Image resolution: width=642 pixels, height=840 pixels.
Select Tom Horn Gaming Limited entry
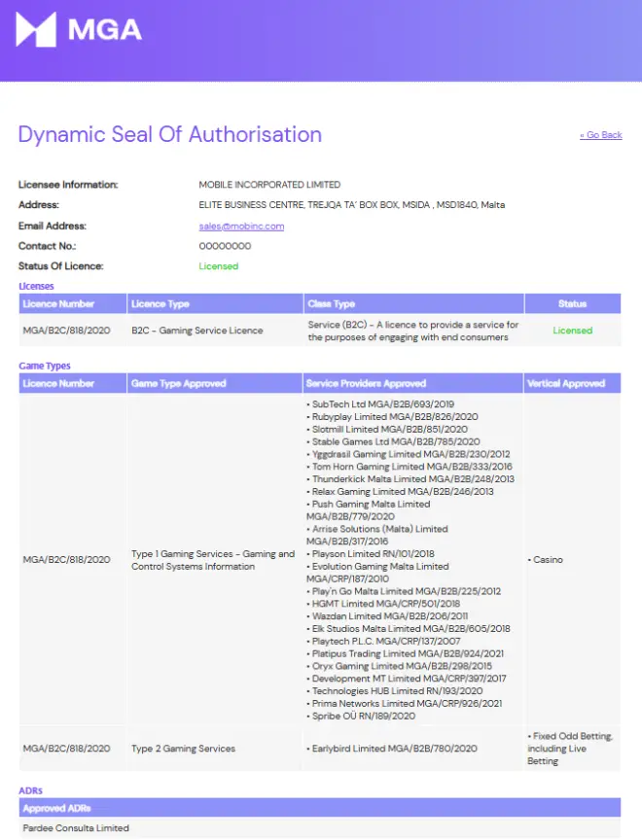[x=410, y=467]
